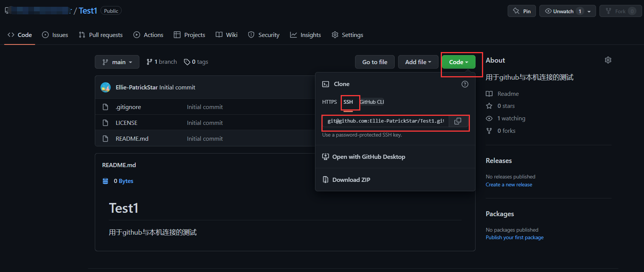Click the branch icon beside 1 branch

pyautogui.click(x=150, y=62)
